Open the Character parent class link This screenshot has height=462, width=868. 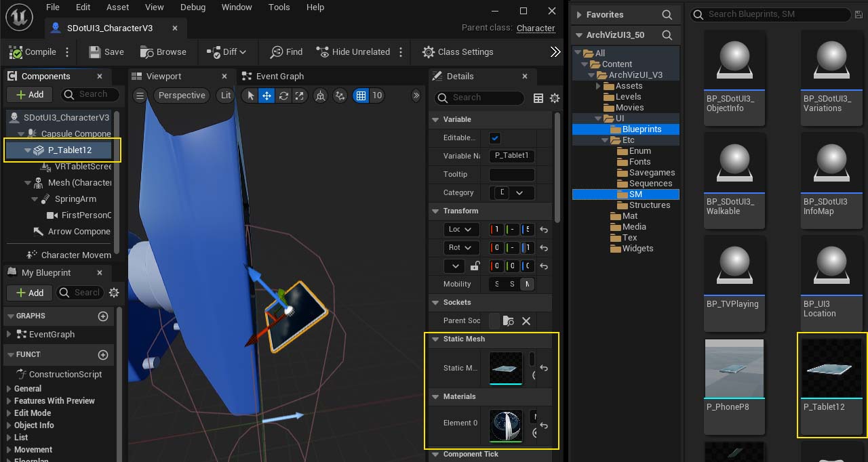(536, 28)
